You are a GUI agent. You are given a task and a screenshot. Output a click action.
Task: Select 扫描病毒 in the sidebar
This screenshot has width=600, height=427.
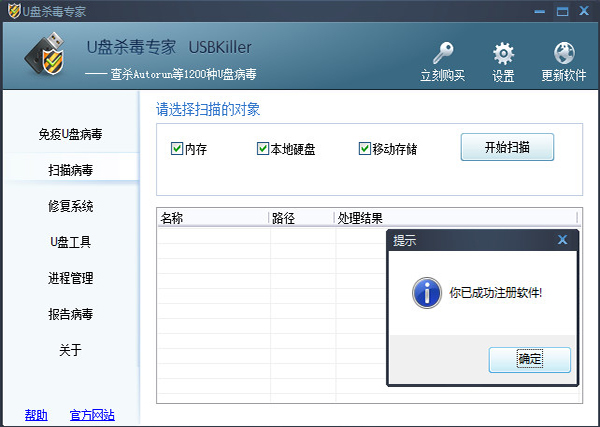(70, 170)
